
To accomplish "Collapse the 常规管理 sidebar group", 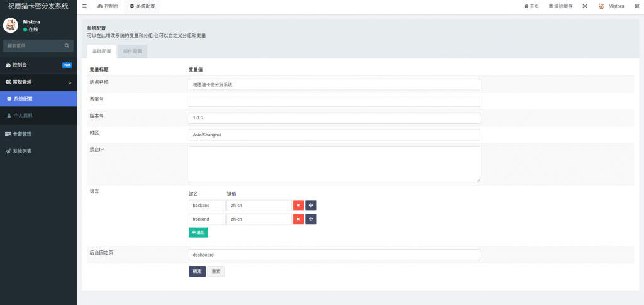I will tap(38, 82).
